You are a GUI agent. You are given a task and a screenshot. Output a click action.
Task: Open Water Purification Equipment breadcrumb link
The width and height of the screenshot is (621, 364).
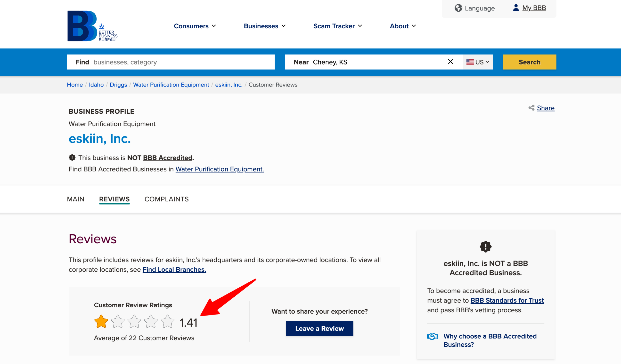171,85
